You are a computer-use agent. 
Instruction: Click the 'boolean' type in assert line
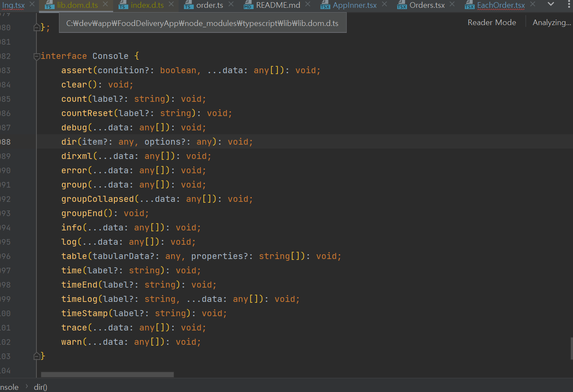point(178,71)
